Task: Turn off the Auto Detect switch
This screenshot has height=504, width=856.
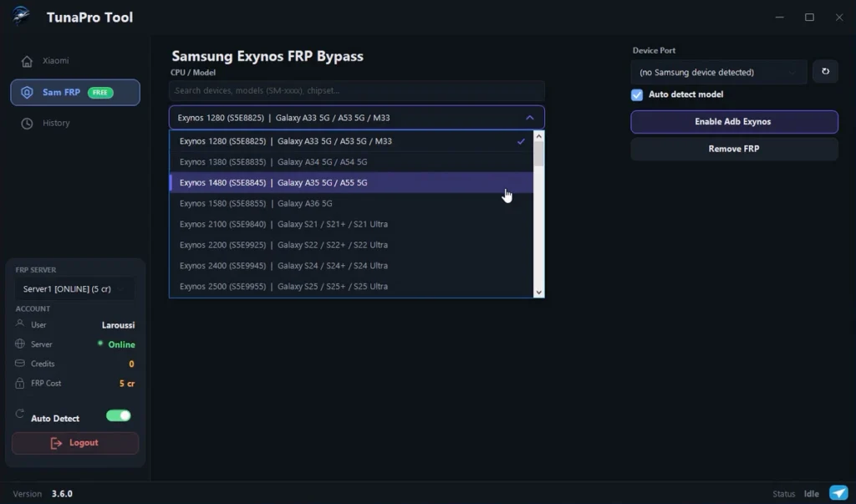Action: point(119,415)
